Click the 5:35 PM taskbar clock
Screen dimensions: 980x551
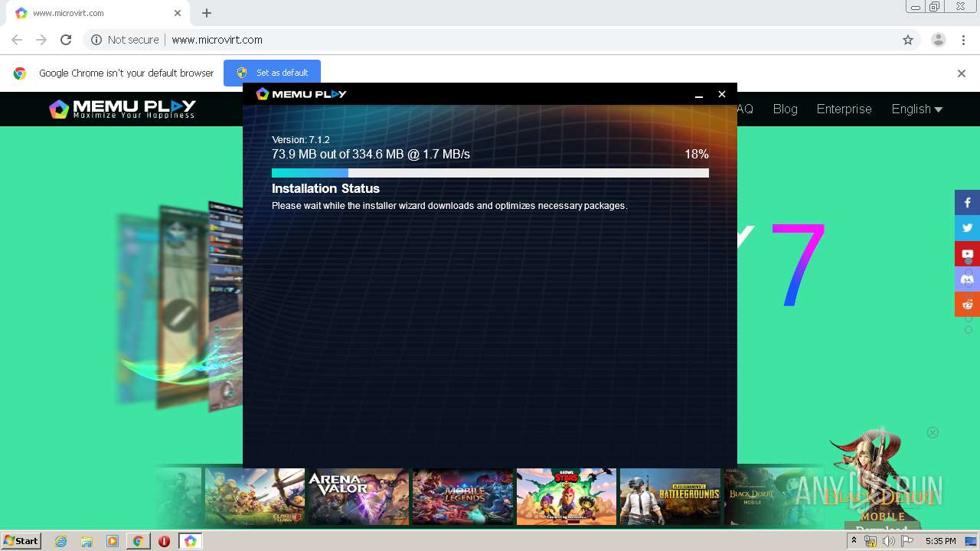[x=940, y=541]
